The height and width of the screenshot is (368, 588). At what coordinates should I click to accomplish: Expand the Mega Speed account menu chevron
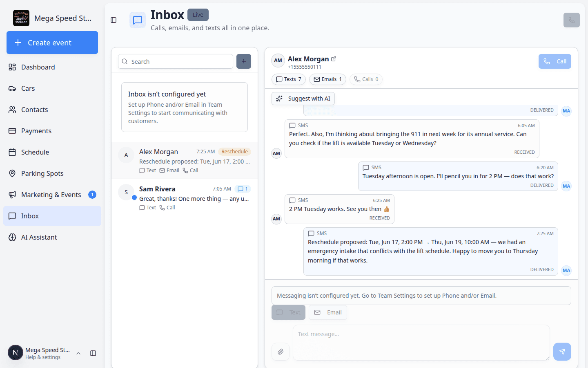tap(78, 353)
